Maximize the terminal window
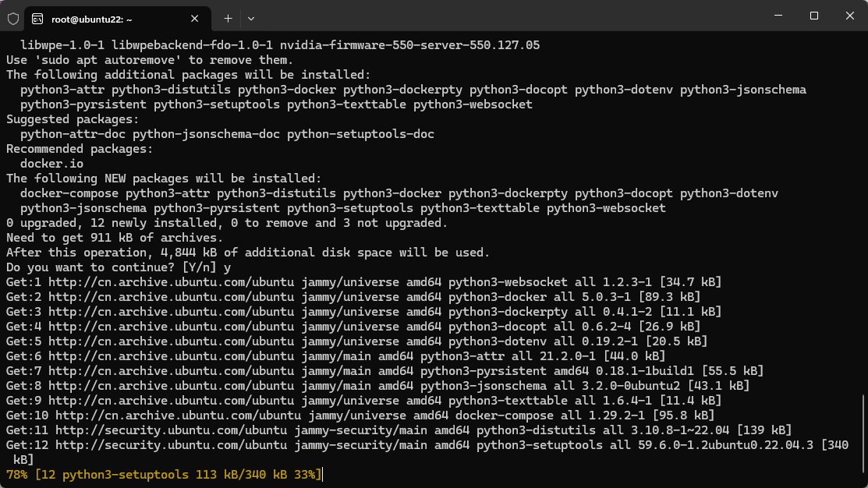The height and width of the screenshot is (488, 868). pos(813,16)
